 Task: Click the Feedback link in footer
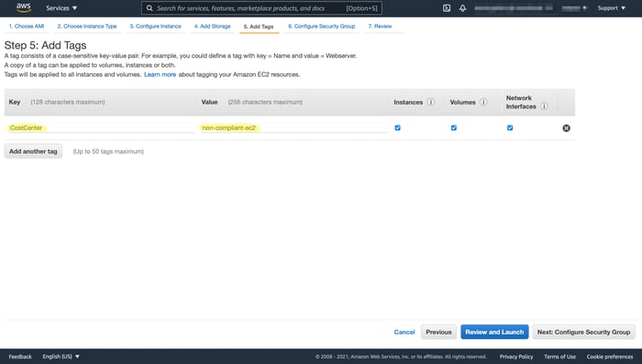point(20,357)
